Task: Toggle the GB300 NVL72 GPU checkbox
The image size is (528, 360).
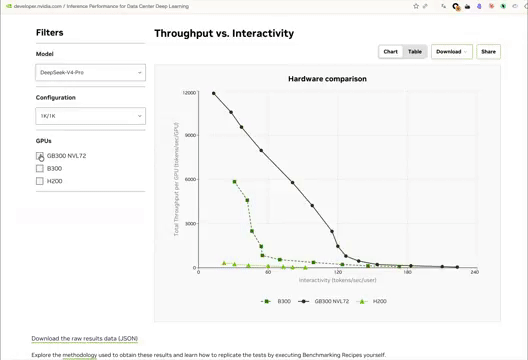Action: pos(40,156)
